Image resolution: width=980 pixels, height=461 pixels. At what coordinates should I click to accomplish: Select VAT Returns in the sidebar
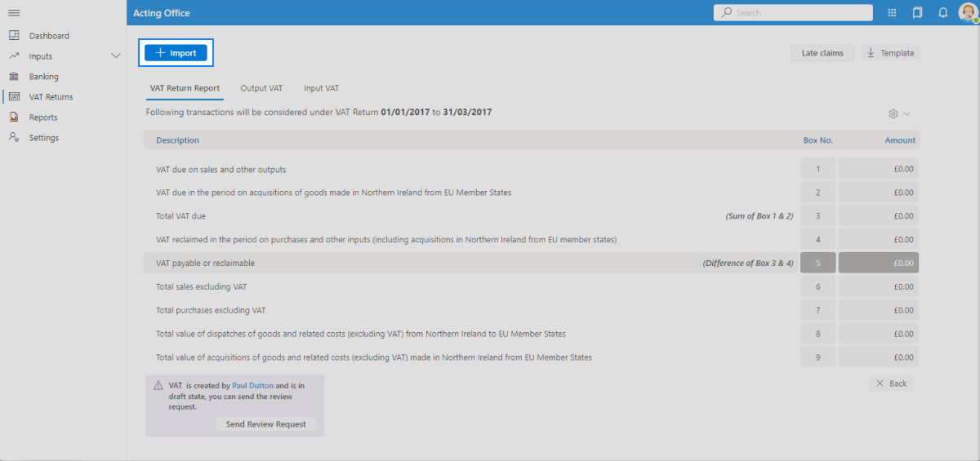pyautogui.click(x=51, y=97)
